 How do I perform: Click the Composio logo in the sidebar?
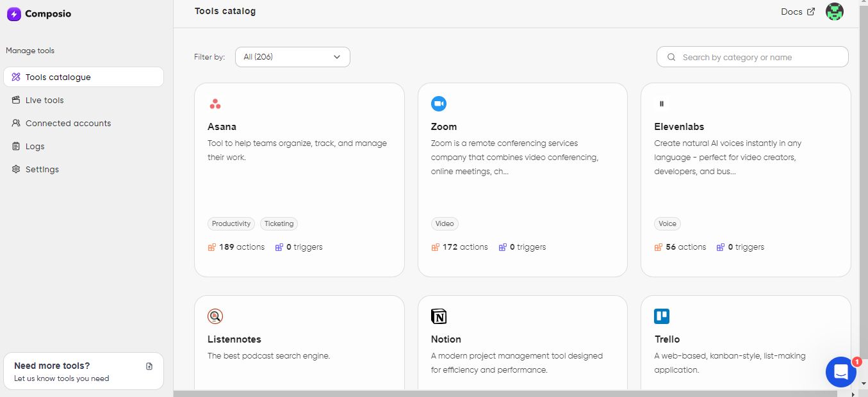[x=39, y=13]
